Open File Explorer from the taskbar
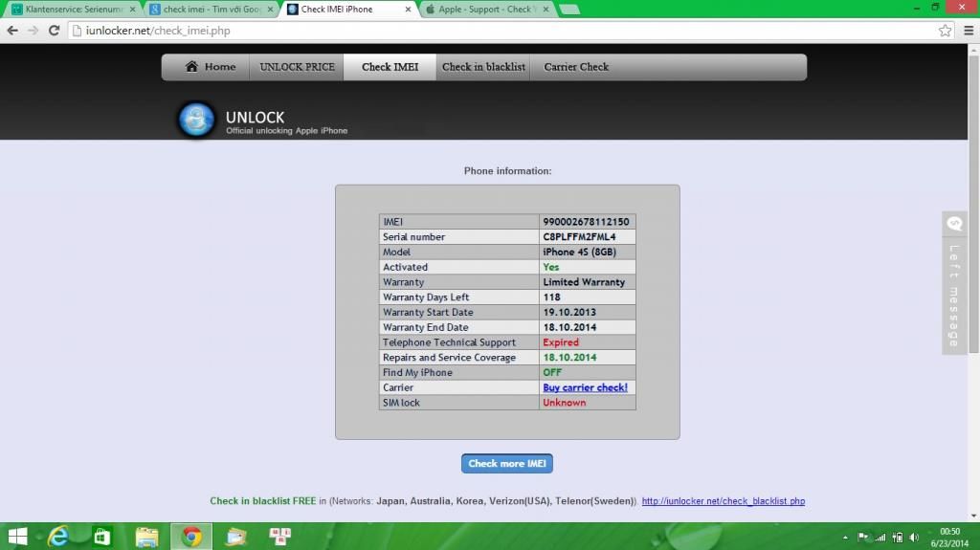980x550 pixels. tap(147, 537)
